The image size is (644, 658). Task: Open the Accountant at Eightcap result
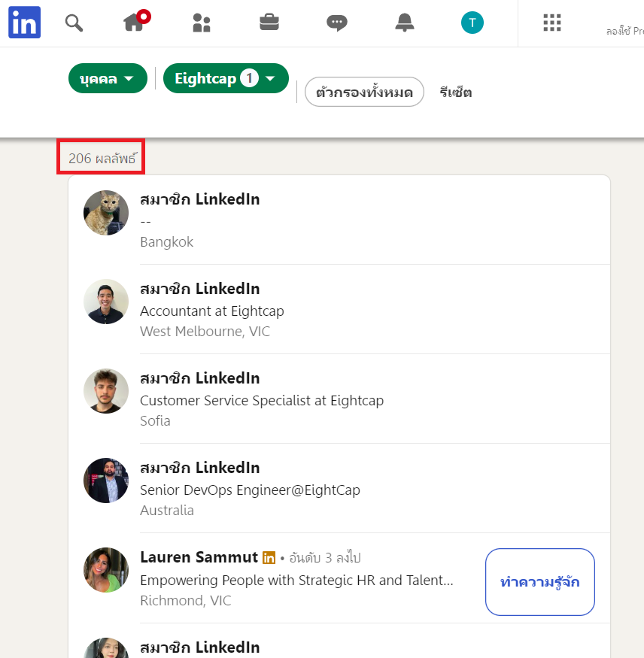pos(211,311)
